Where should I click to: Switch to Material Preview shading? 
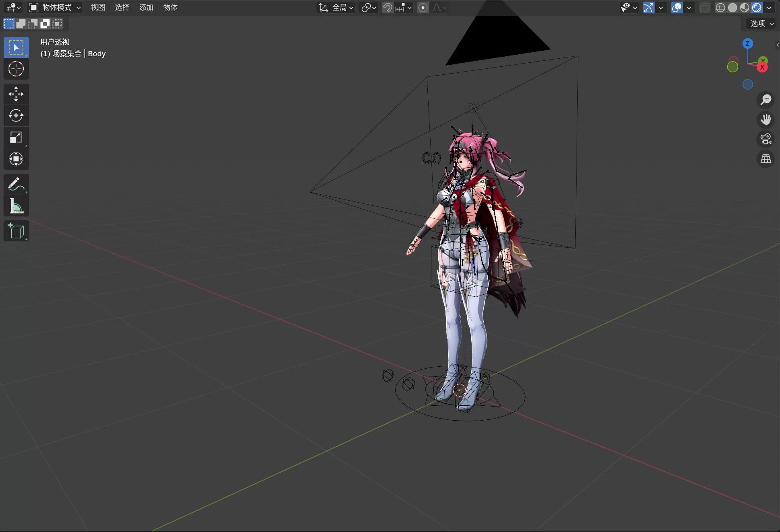pos(745,7)
